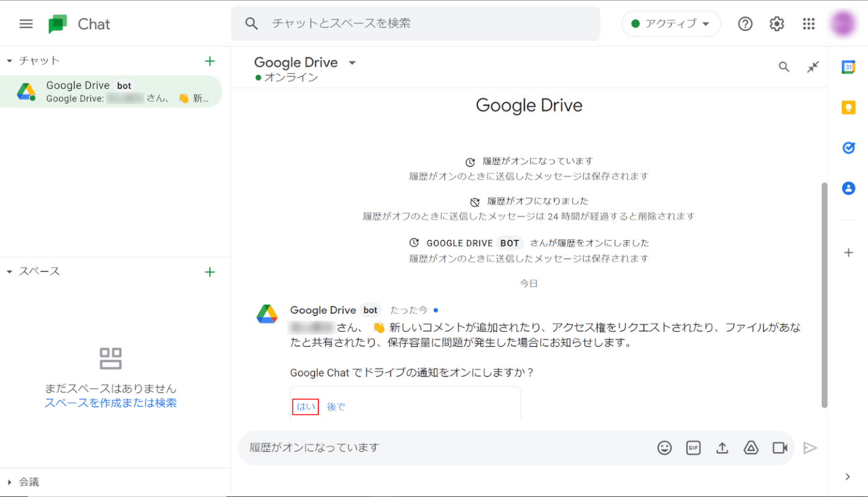Collapse the スペース section
The image size is (868, 497).
9,272
